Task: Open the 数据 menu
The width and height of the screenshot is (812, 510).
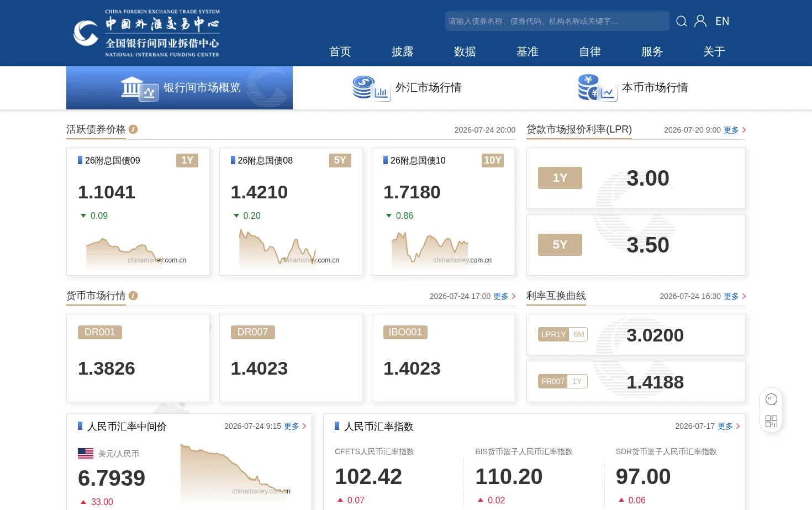Action: [465, 51]
